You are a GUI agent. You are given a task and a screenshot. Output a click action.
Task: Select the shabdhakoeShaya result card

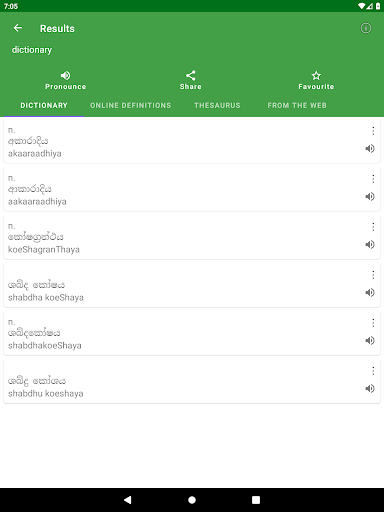(x=192, y=334)
